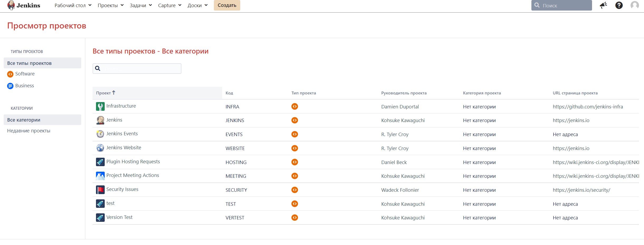The width and height of the screenshot is (644, 245).
Task: Open the help question mark icon
Action: (619, 5)
